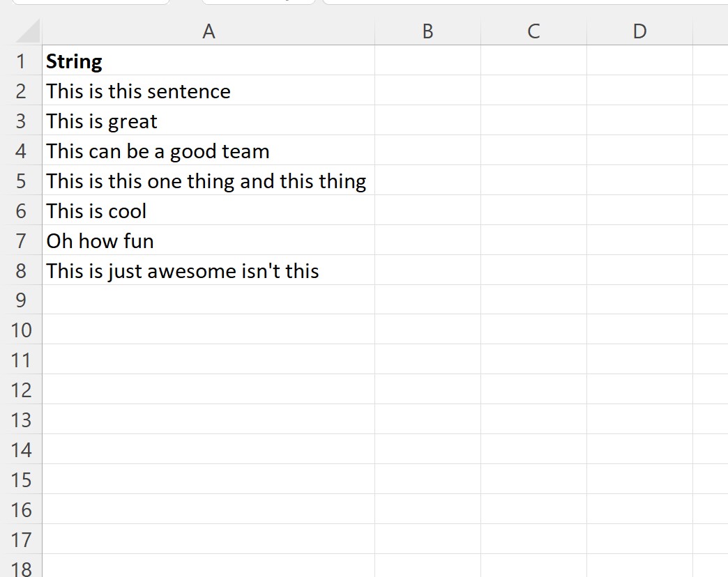Select cell This is this one thing
Screen dimensions: 728x577
point(208,180)
